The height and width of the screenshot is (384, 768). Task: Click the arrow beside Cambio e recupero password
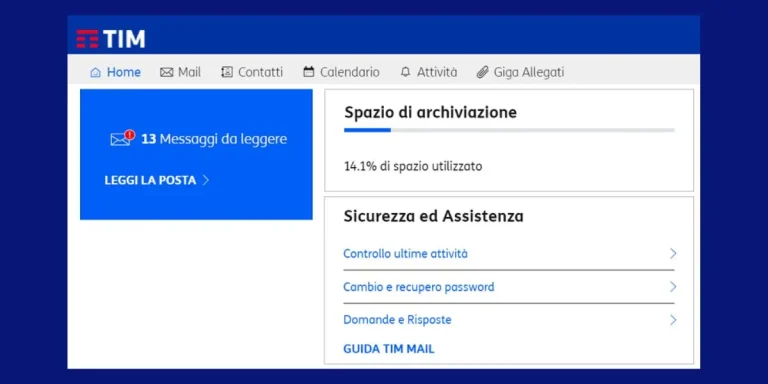(x=673, y=287)
